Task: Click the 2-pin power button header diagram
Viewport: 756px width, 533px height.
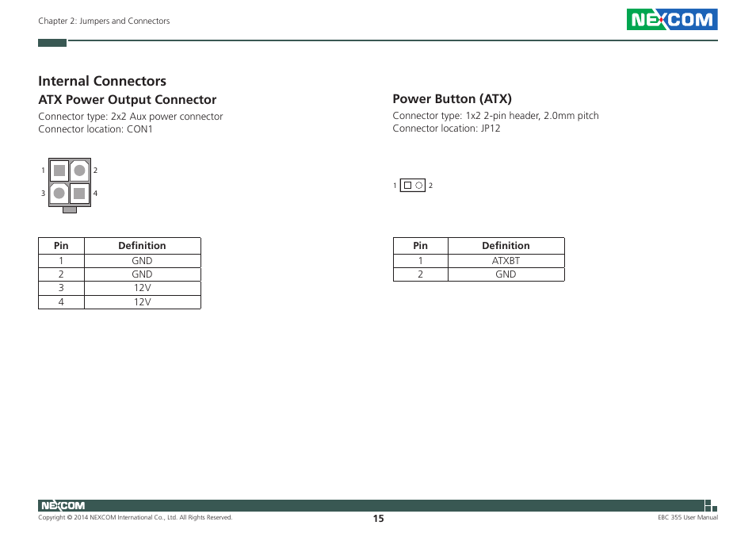Action: point(413,186)
